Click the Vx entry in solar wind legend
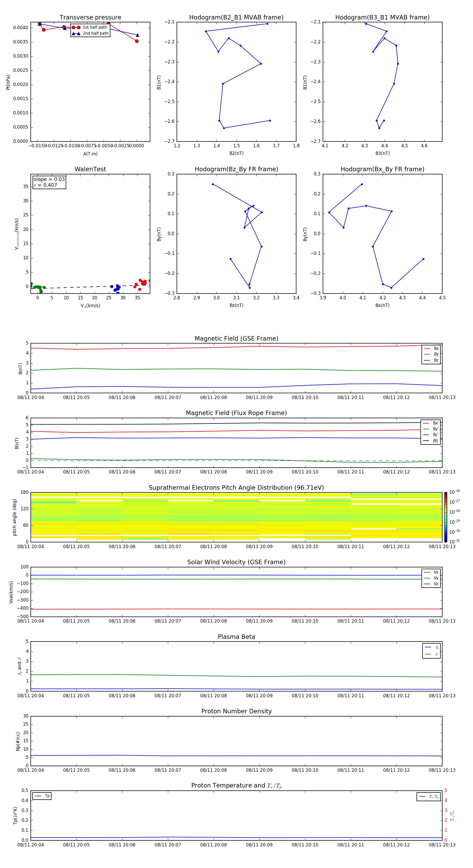 [x=431, y=572]
